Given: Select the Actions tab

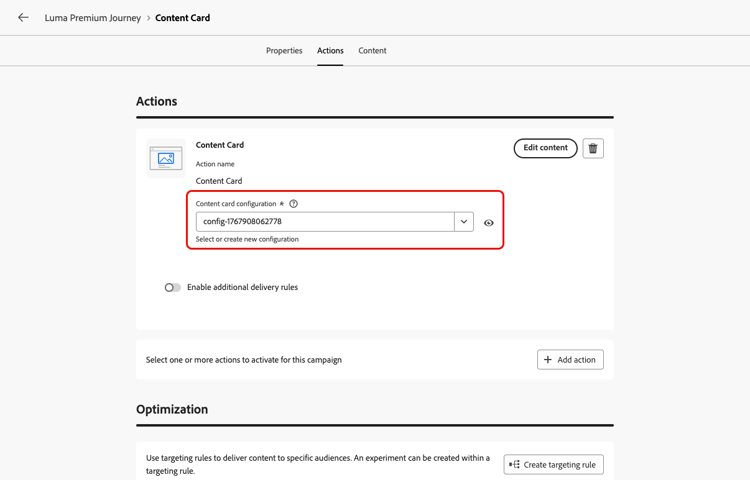Looking at the screenshot, I should point(330,51).
